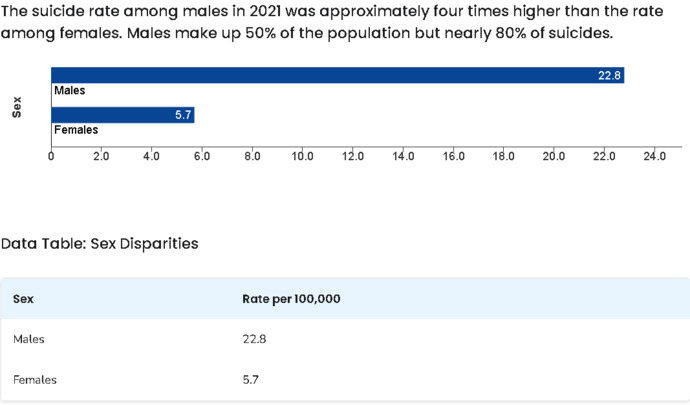Click the Sex axis title

point(17,107)
